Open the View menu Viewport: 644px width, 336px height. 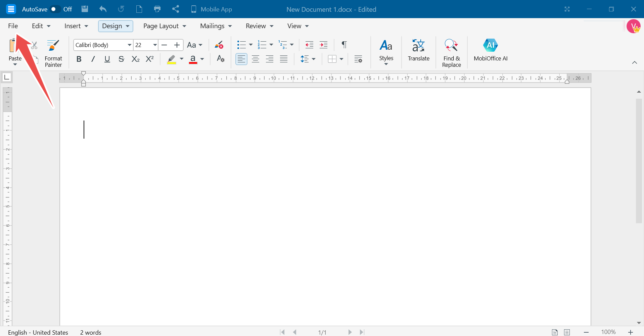298,26
